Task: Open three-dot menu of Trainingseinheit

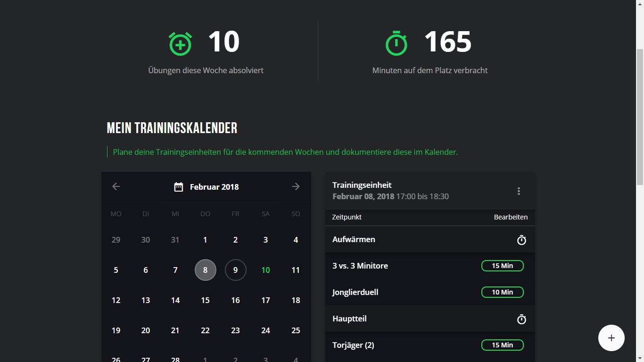Action: click(519, 191)
